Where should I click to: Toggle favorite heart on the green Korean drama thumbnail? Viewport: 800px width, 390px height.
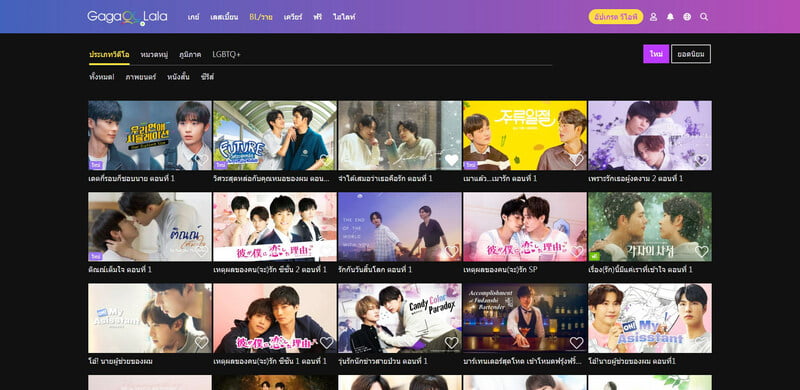point(702,251)
